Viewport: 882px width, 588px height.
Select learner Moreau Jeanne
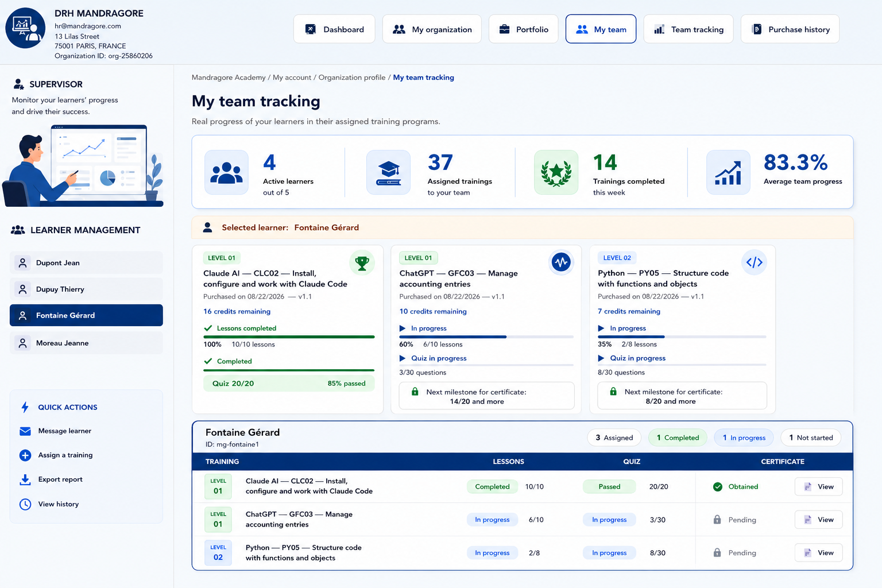[x=86, y=343]
